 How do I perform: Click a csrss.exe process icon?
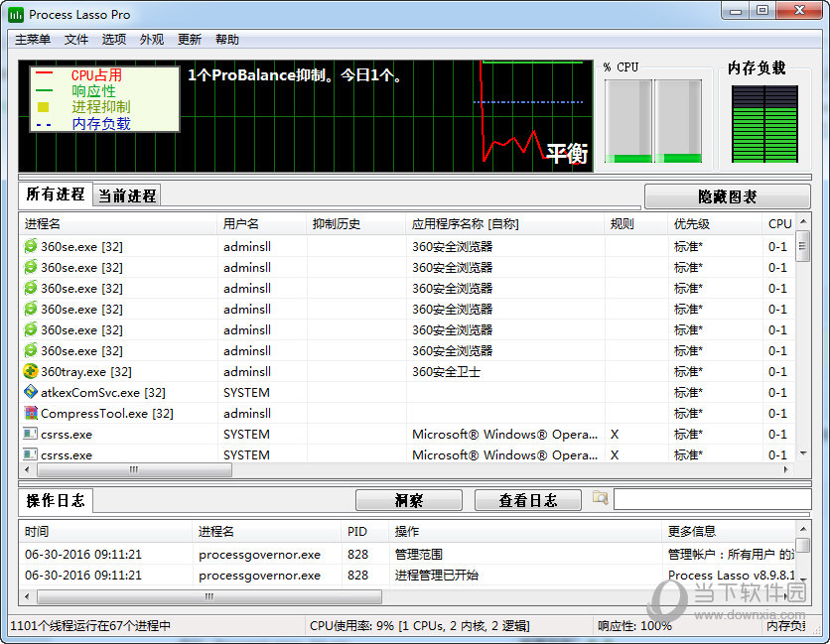point(28,434)
